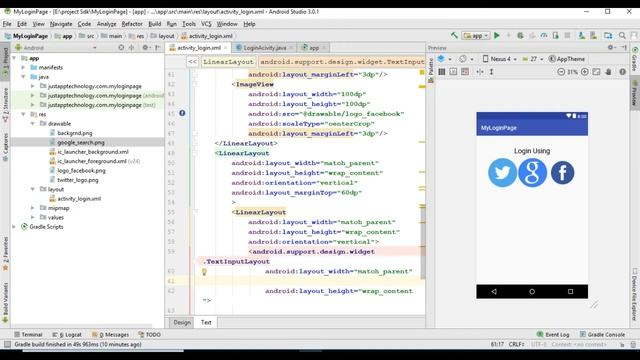This screenshot has width=640, height=360.
Task: Switch preview to Design view mode
Action: click(442, 72)
